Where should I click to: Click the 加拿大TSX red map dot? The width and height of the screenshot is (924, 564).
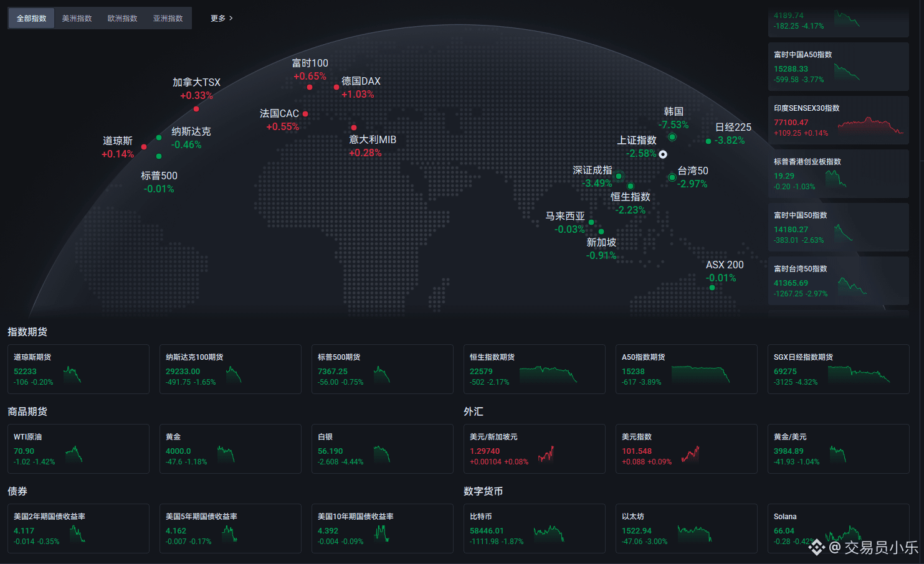point(196,109)
